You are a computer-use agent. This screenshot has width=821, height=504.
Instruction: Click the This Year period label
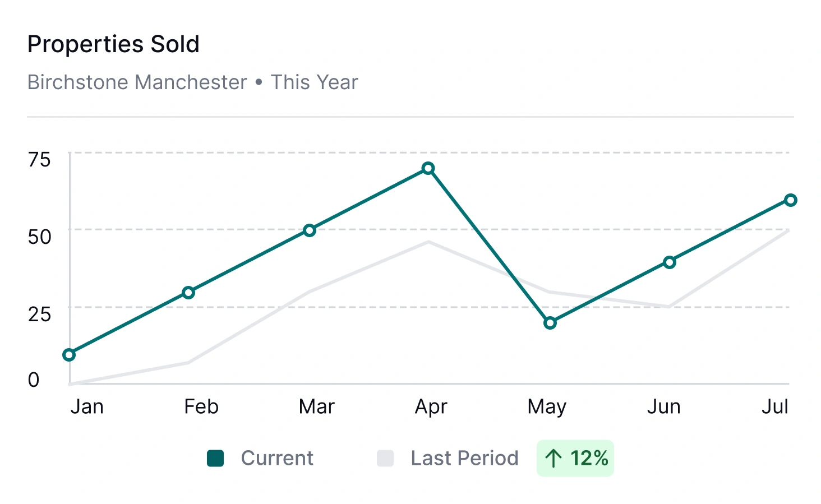coord(314,82)
